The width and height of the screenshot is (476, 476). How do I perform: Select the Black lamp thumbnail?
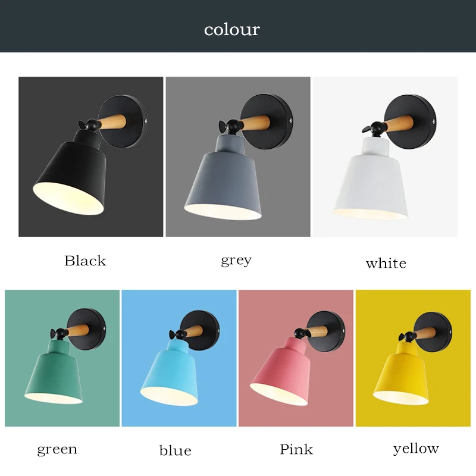pyautogui.click(x=91, y=156)
